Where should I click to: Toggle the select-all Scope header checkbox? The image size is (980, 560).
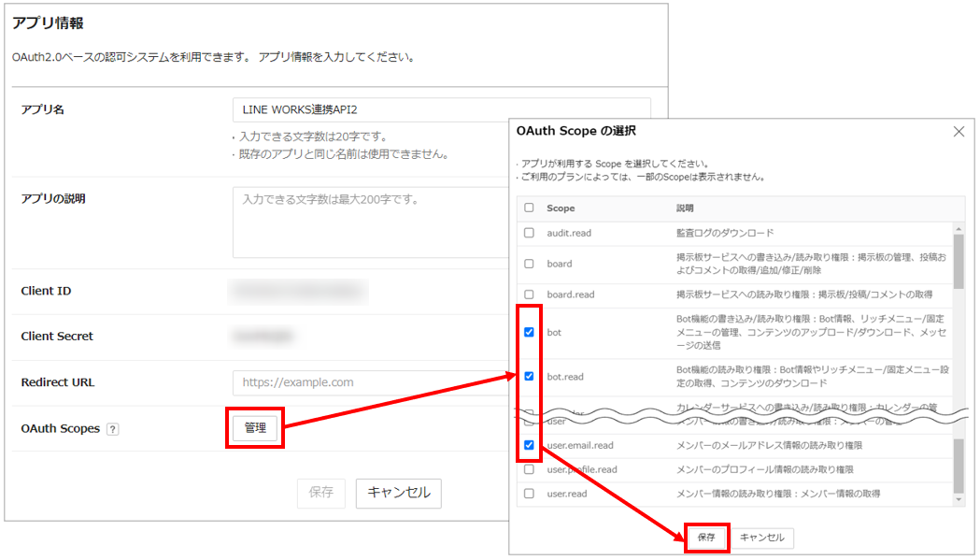[529, 208]
